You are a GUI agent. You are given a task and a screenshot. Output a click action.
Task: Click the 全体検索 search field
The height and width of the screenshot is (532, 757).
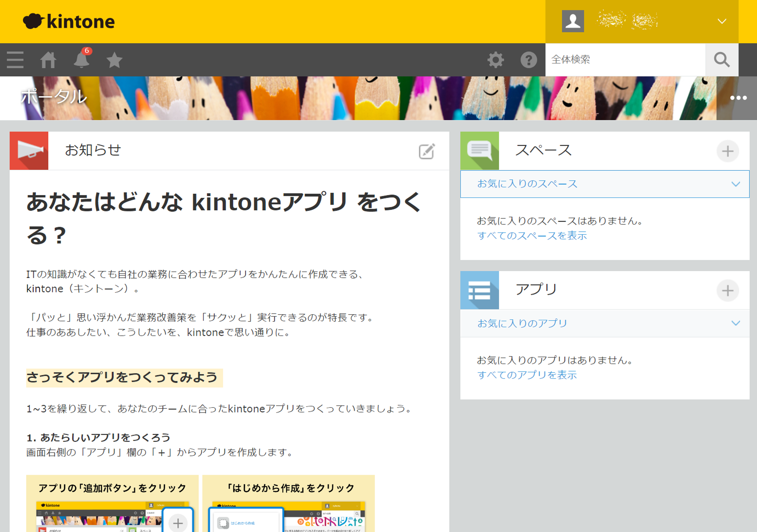pyautogui.click(x=625, y=60)
